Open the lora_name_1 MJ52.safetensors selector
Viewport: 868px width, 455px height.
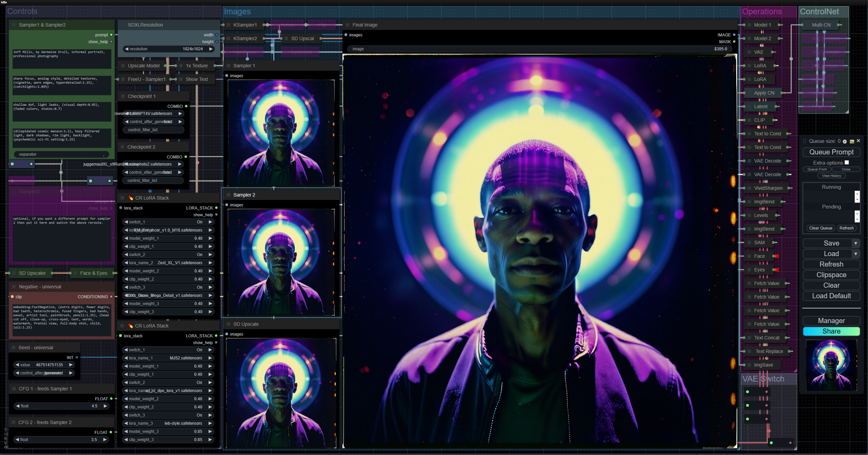168,358
